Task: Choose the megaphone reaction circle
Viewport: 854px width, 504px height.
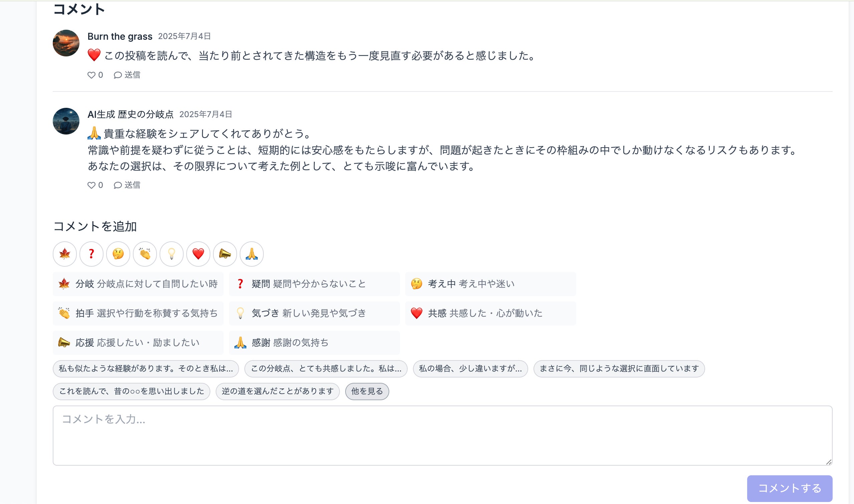Action: pyautogui.click(x=225, y=254)
